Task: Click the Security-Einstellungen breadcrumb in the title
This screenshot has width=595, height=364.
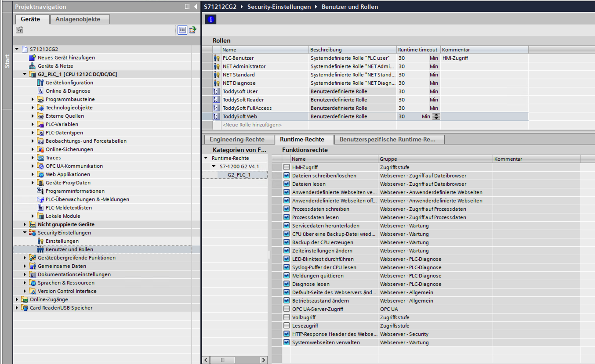Action: [279, 7]
